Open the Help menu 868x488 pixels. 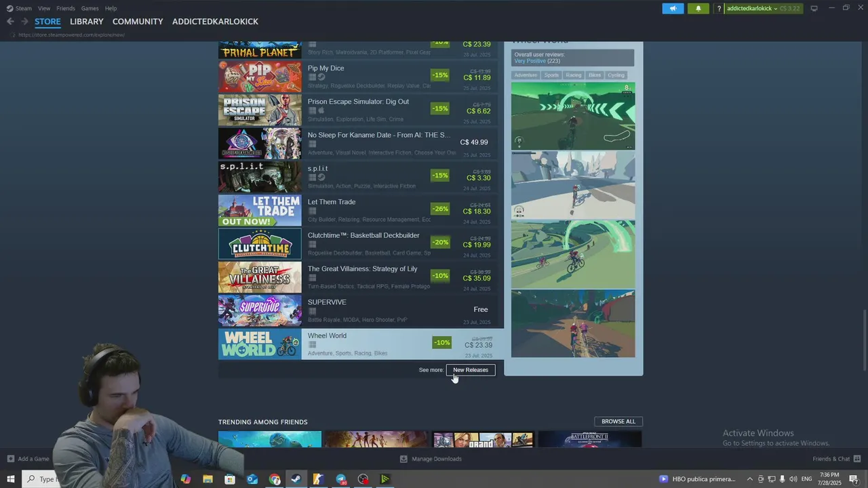[111, 8]
